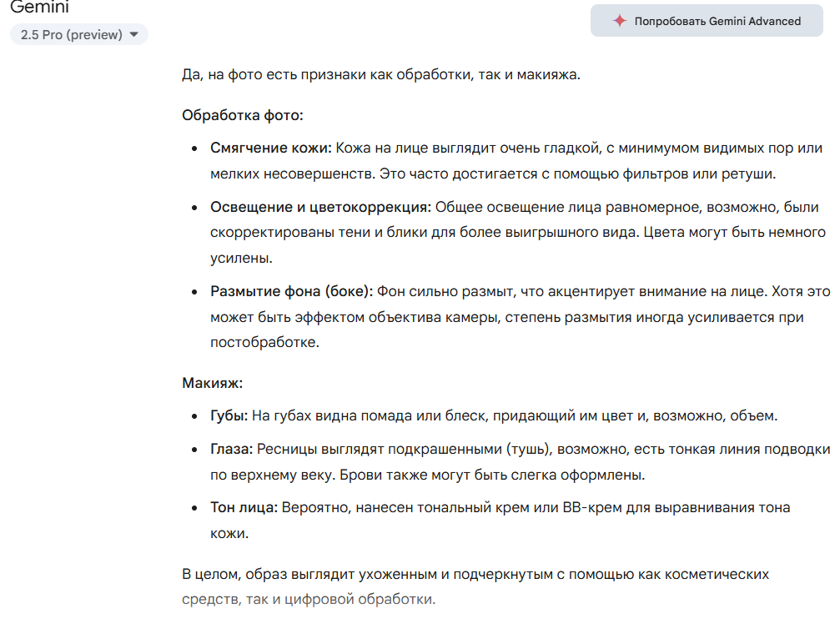Click the Попробовать Gemini Advanced button
The height and width of the screenshot is (629, 840).
[x=707, y=21]
